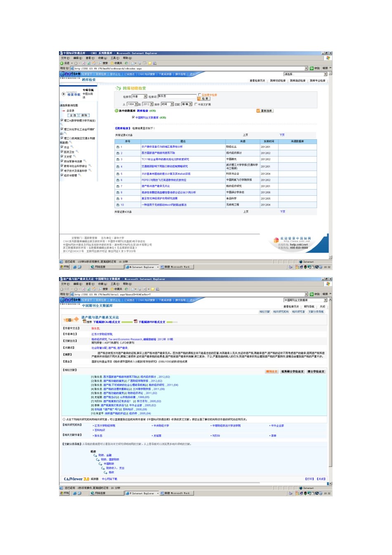Open the result titled 遗产税与遗产继承无关论
Screen dimensions: 392x555
pyautogui.click(x=156, y=186)
